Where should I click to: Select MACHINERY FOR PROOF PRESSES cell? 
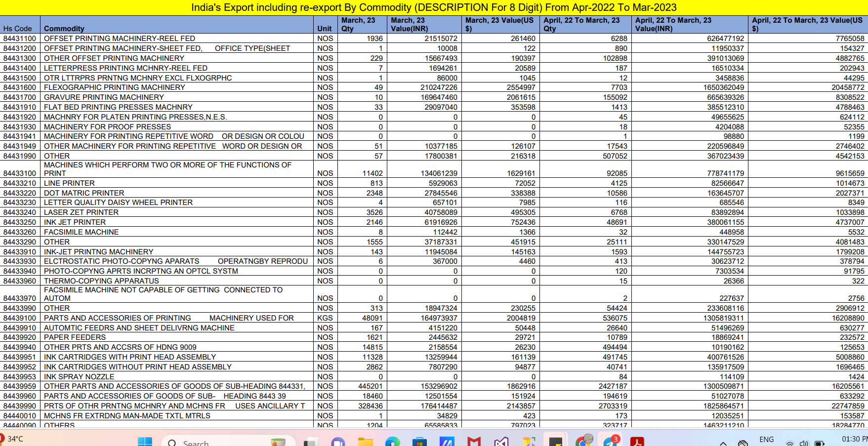[176, 127]
